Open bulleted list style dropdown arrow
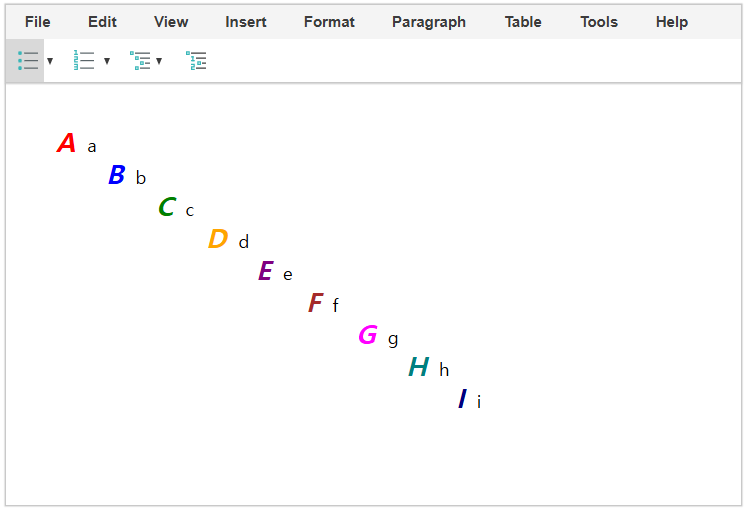This screenshot has width=745, height=509. [50, 61]
